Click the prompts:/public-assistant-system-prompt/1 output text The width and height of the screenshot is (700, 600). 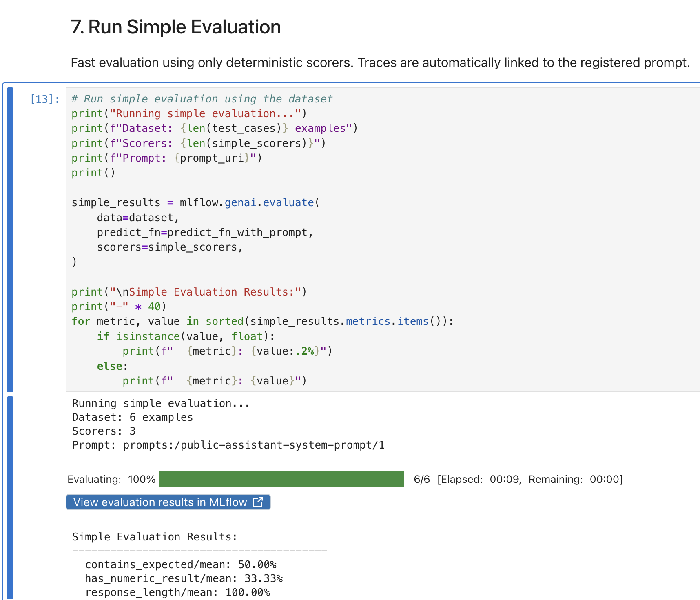(x=254, y=445)
